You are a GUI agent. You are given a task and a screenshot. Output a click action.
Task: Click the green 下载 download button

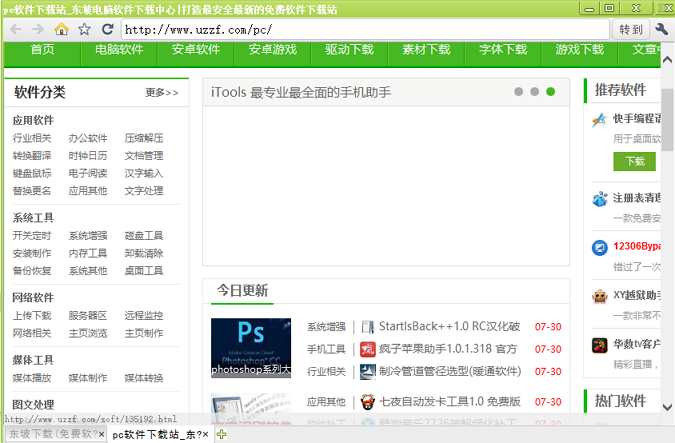click(635, 161)
